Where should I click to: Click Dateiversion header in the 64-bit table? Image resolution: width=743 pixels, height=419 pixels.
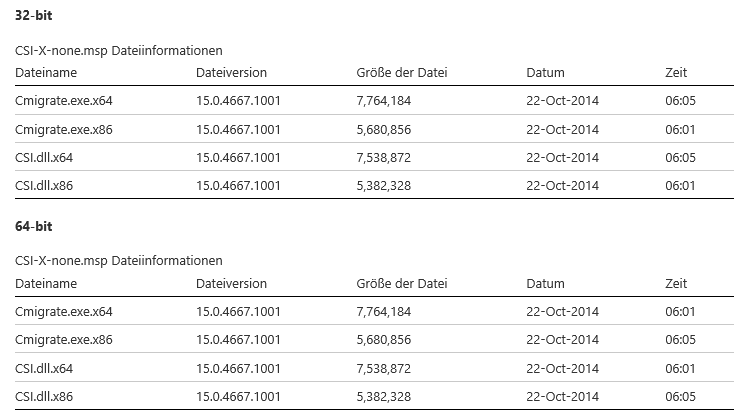tap(232, 284)
